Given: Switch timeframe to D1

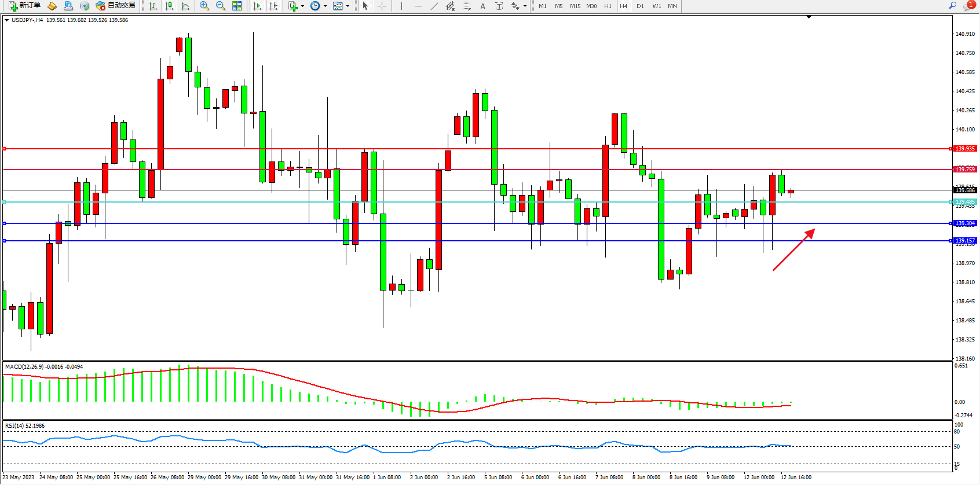Looking at the screenshot, I should click(x=640, y=6).
